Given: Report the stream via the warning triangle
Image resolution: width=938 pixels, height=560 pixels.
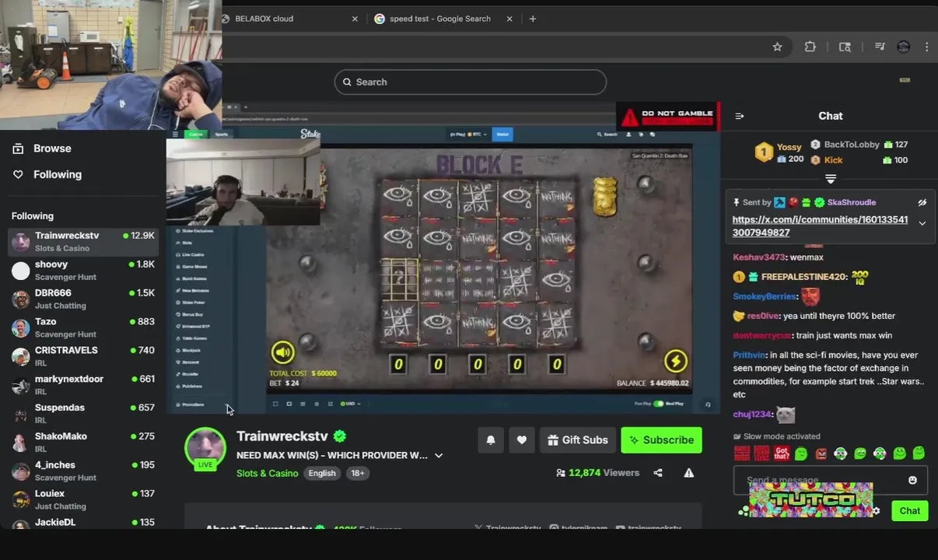Looking at the screenshot, I should (688, 473).
